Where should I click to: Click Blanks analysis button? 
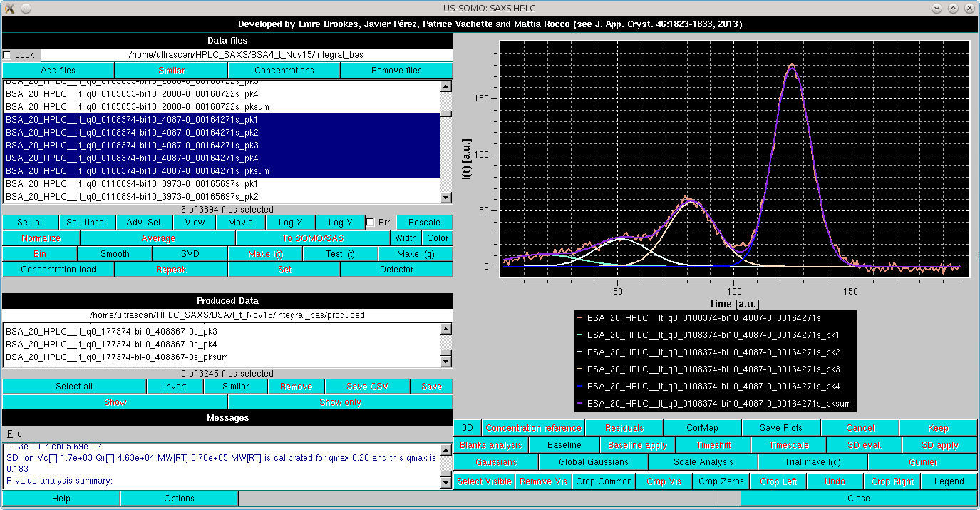click(491, 445)
